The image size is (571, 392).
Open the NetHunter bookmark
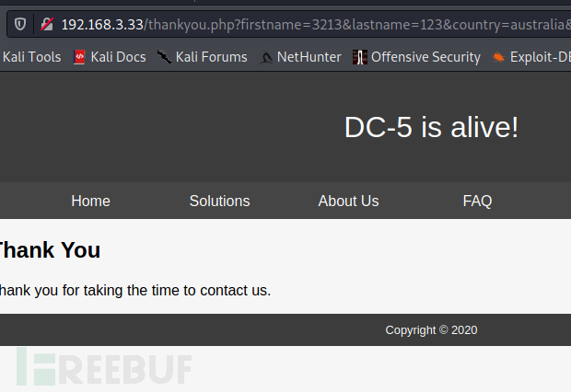tap(300, 57)
